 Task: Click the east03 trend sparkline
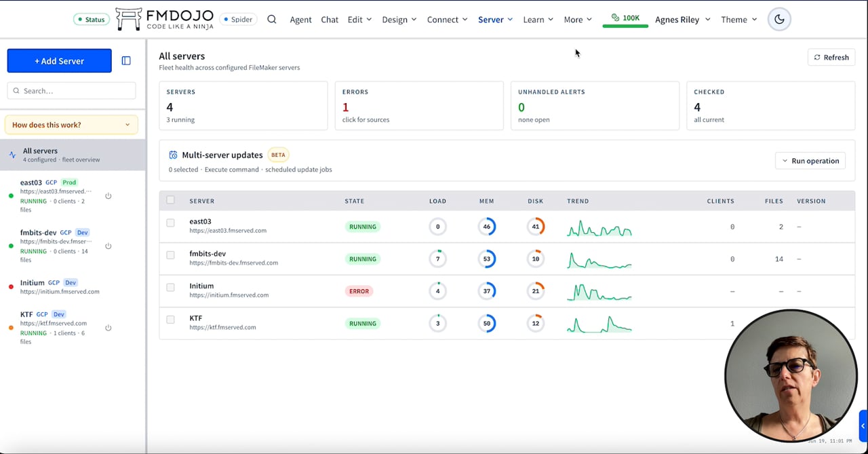click(x=599, y=227)
